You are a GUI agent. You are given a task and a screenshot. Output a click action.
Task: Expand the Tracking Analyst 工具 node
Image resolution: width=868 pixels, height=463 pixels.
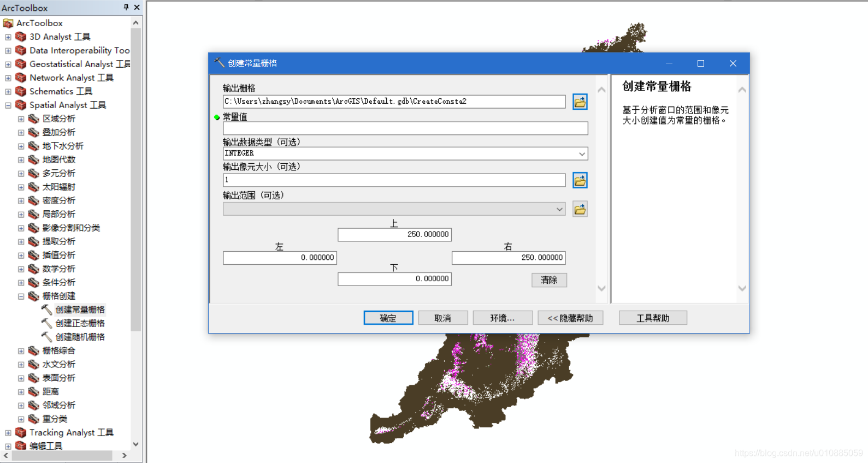coord(8,433)
